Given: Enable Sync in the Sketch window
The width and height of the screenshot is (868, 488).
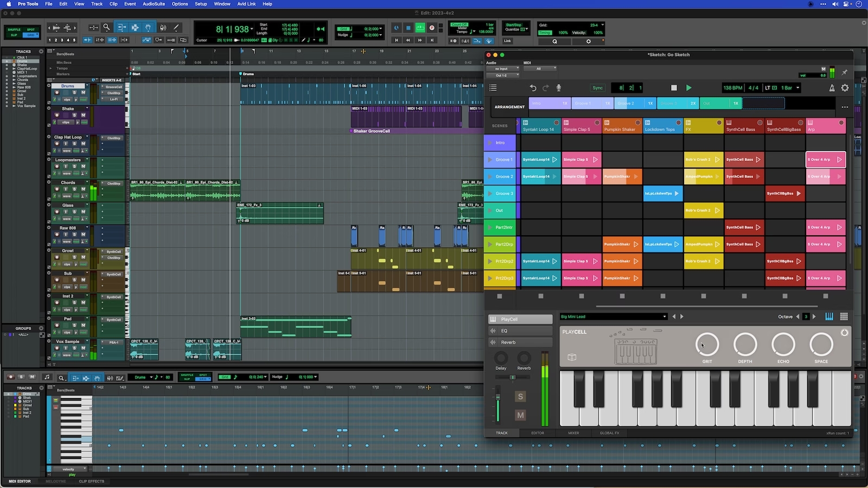Looking at the screenshot, I should click(597, 87).
